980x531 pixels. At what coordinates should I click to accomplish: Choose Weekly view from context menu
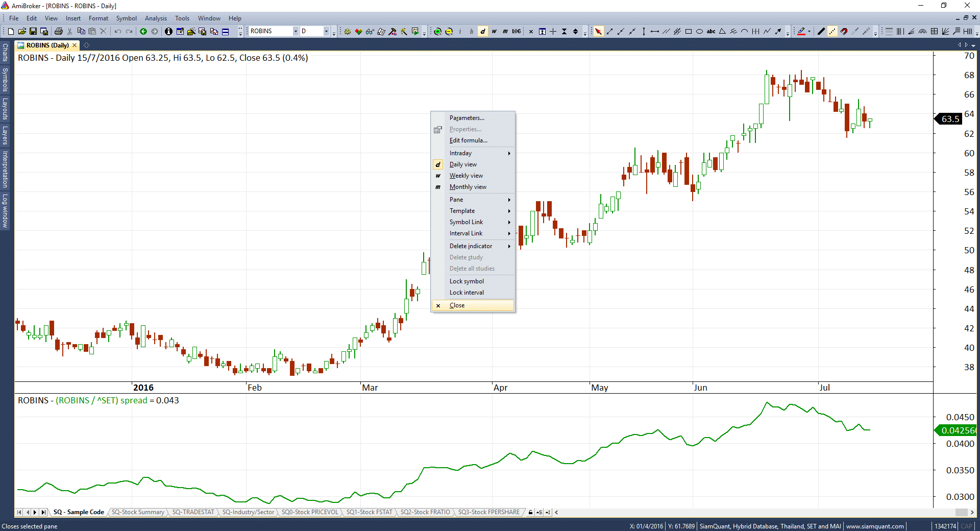pos(466,176)
